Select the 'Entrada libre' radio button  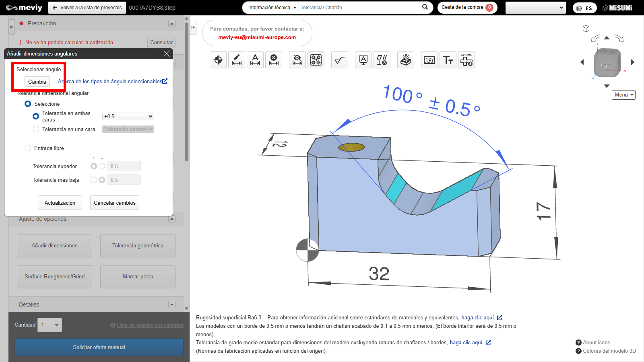[x=28, y=148]
